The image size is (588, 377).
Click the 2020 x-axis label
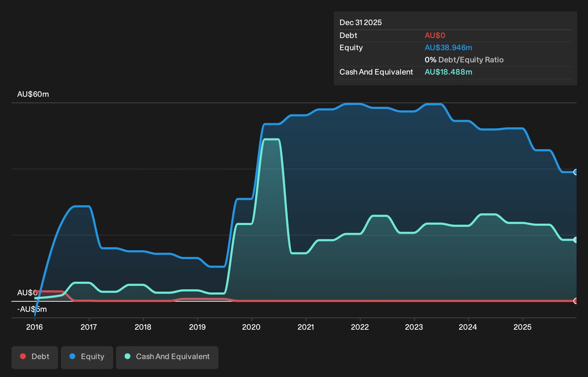click(x=251, y=327)
